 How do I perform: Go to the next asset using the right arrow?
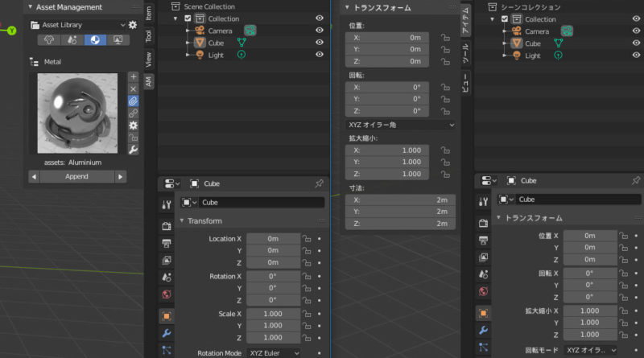point(120,176)
